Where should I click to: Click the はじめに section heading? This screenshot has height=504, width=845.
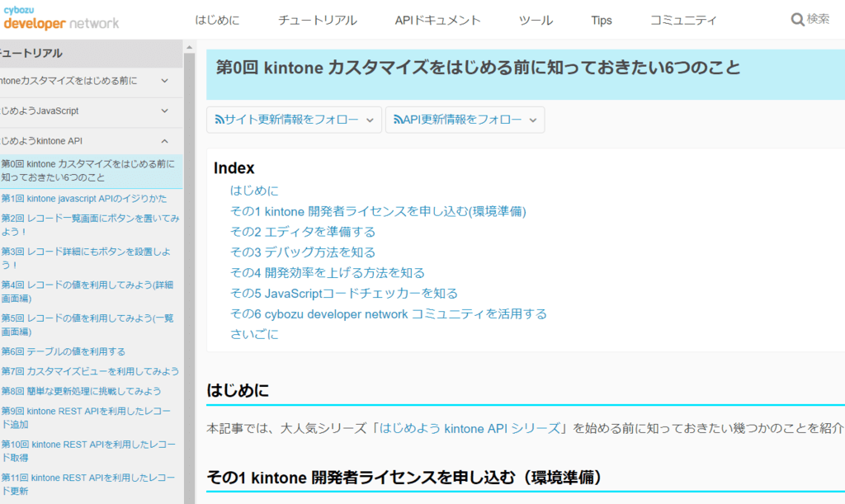pos(238,390)
